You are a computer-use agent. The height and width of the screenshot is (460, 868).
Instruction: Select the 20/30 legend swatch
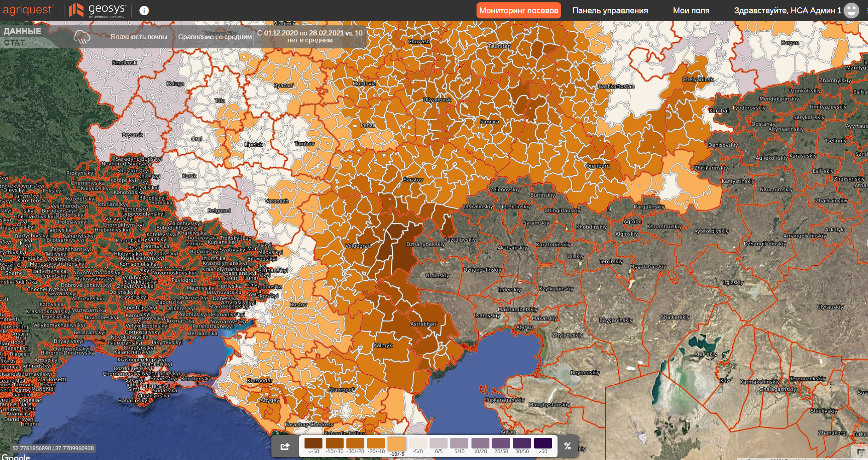click(501, 443)
